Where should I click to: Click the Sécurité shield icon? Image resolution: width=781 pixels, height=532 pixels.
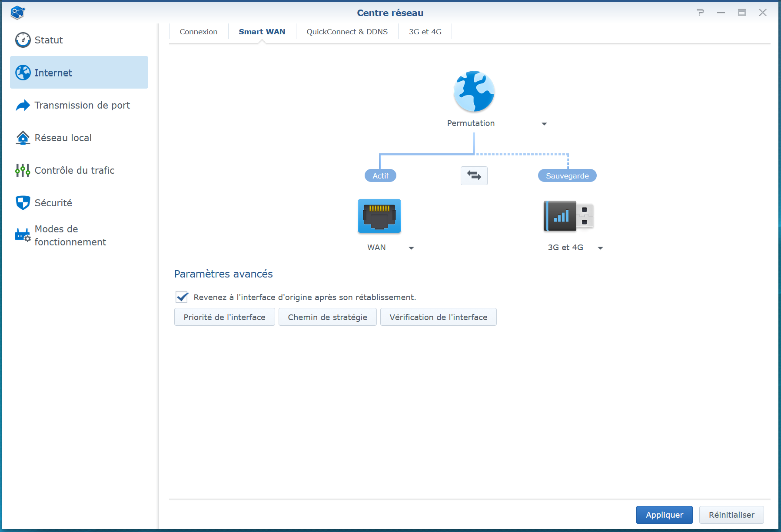23,203
